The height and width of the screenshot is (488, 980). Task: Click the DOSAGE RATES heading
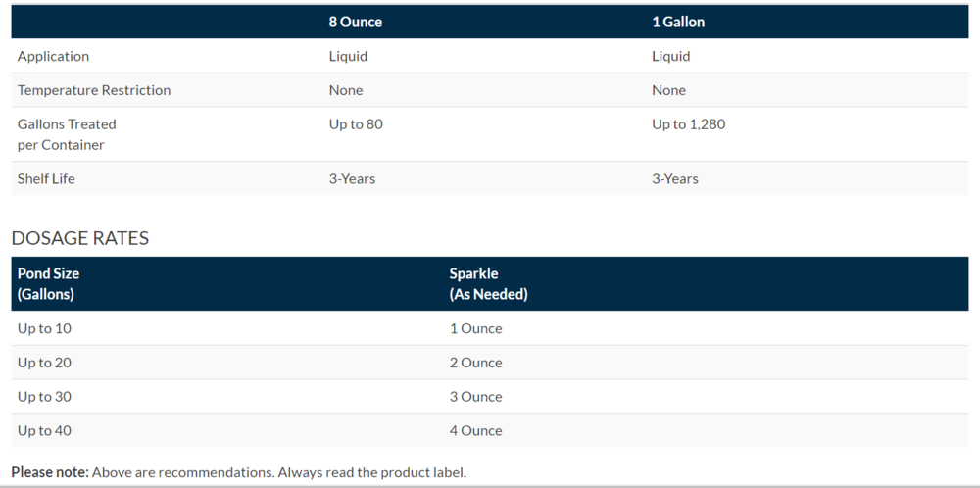[x=80, y=238]
